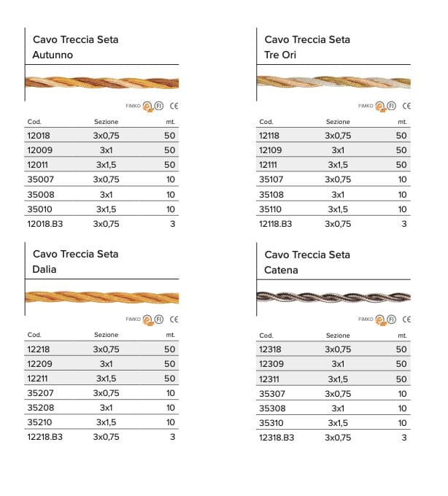Click product code 12318.B3 in Catena table
Image resolution: width=448 pixels, height=496 pixels.
pos(277,438)
